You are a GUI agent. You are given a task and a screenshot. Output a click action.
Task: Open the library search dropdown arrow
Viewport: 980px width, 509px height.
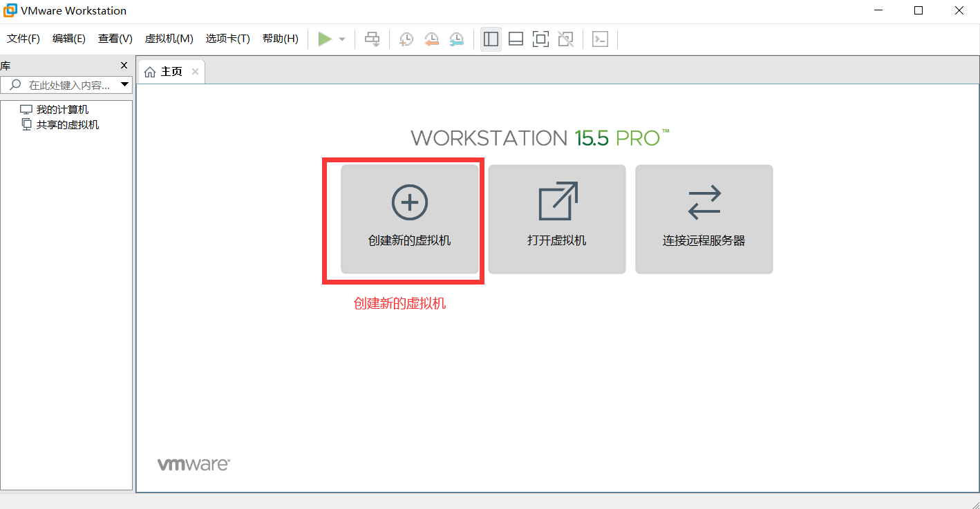(x=125, y=85)
